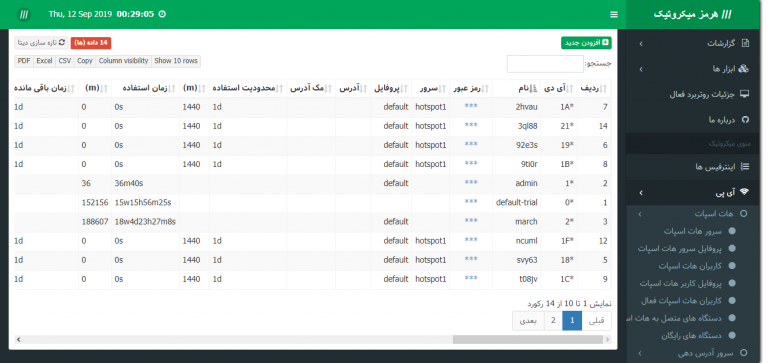Screen dimensions: 768x363
Task: Sort by زمان استفاده column header
Action: click(145, 88)
